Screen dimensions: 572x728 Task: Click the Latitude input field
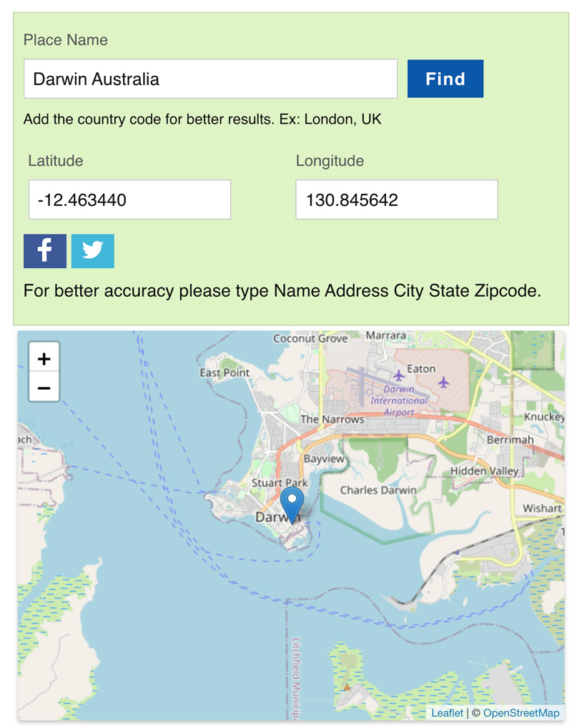pos(130,200)
